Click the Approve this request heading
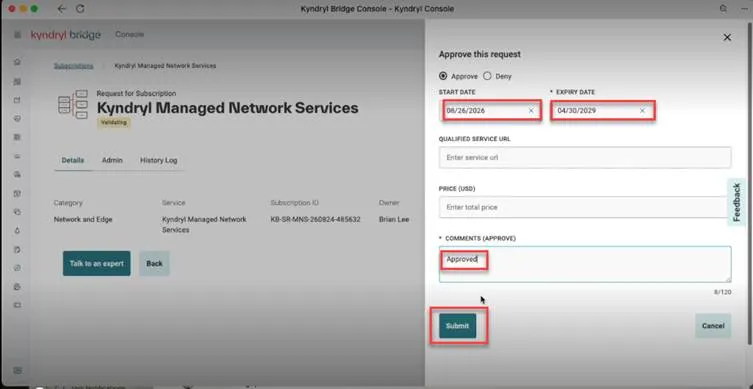 click(479, 54)
